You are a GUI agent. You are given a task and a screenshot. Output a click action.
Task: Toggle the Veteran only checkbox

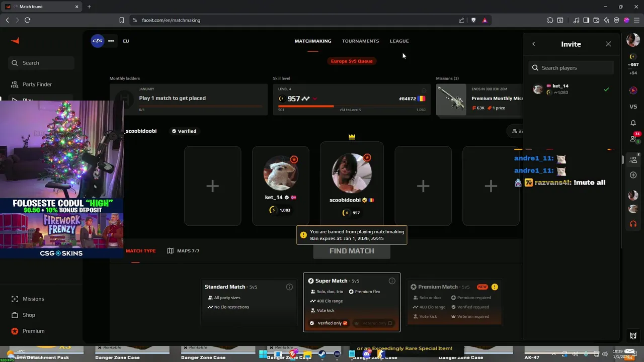point(390,323)
